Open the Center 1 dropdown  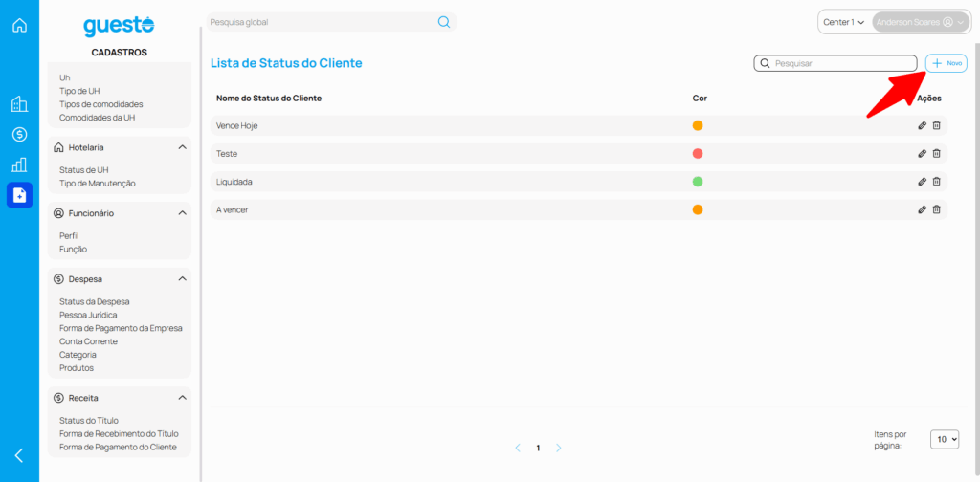click(843, 22)
